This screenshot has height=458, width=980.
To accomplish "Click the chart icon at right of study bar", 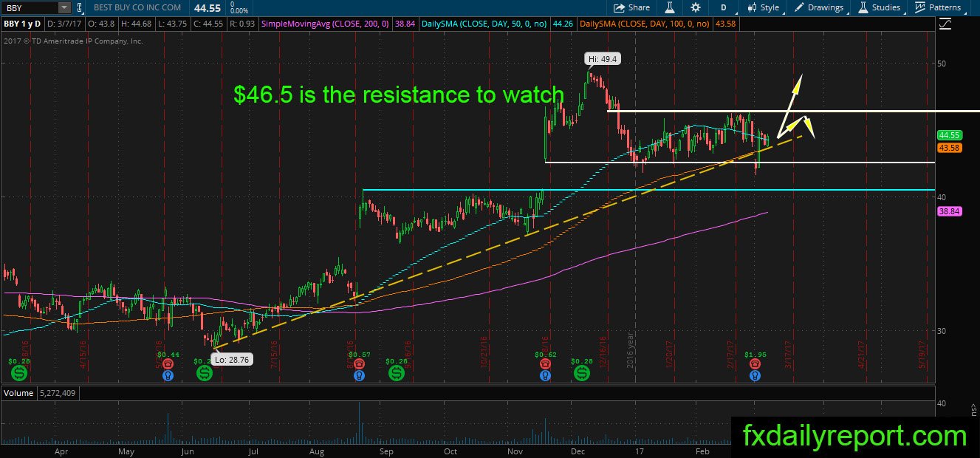I will (x=945, y=24).
